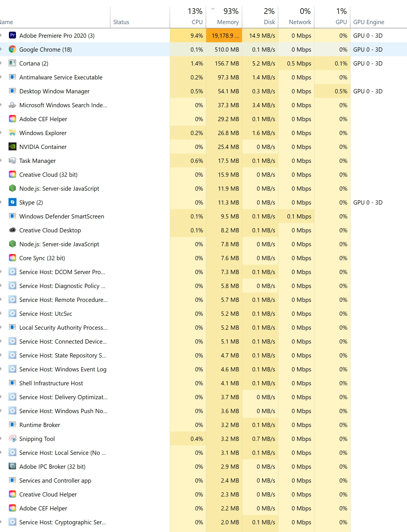
Task: Click the Task Manager process icon
Action: pos(12,160)
